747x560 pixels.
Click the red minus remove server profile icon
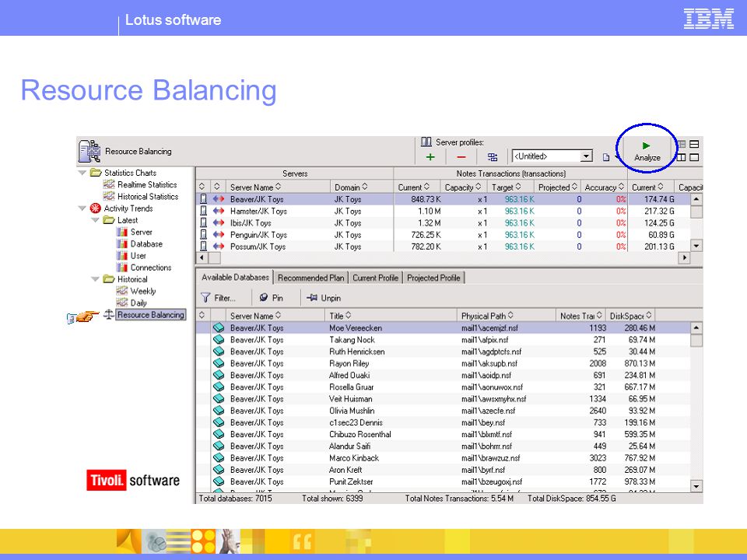[x=461, y=156]
